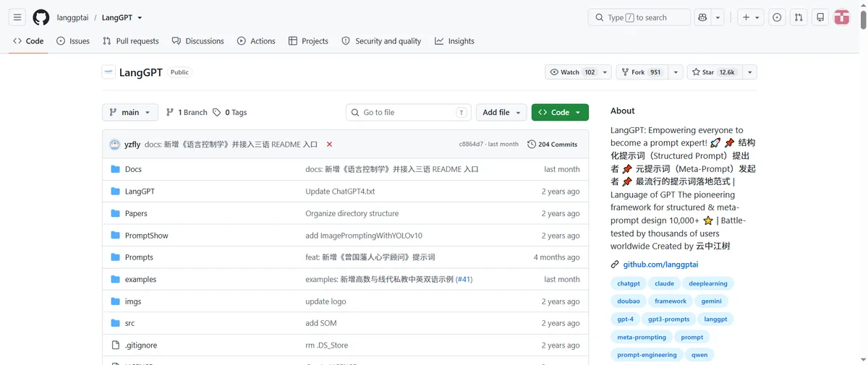Click the gemini topic tag
The width and height of the screenshot is (868, 365).
tap(711, 301)
